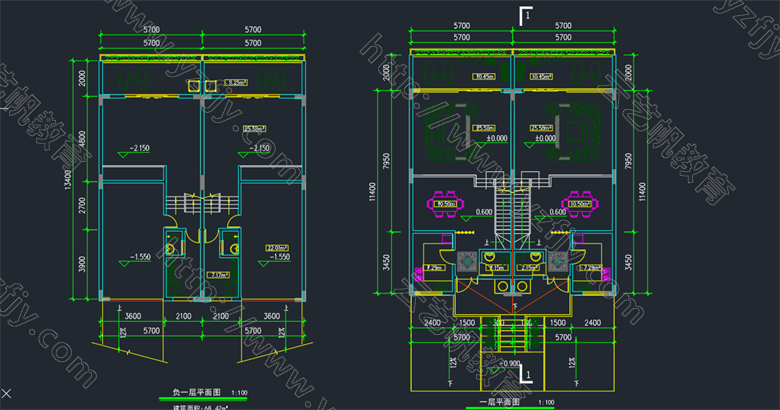Click -1.550 elevation in basement right unit
Screen dimensions: 780x410
point(280,257)
